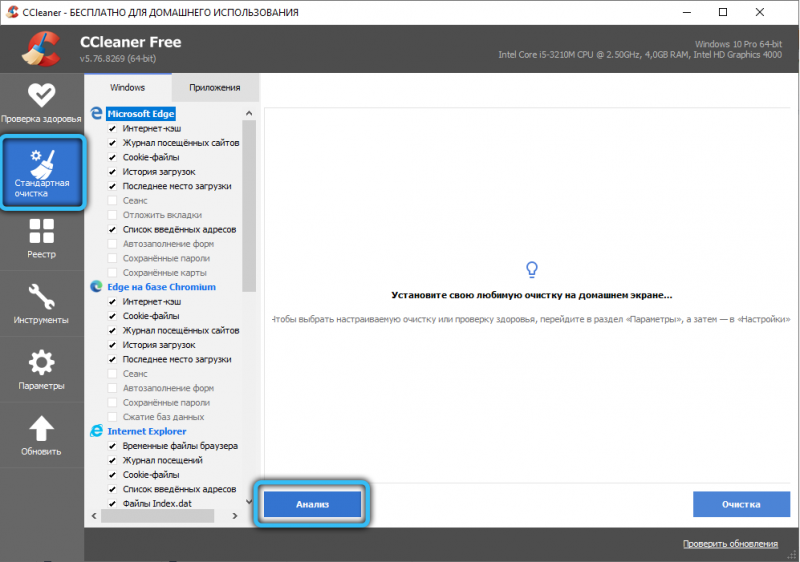The image size is (800, 562).
Task: Select the Internet Explorer group heading
Action: click(x=147, y=431)
